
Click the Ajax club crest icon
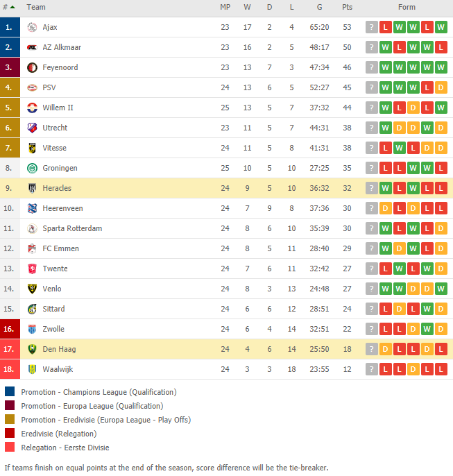click(x=32, y=27)
